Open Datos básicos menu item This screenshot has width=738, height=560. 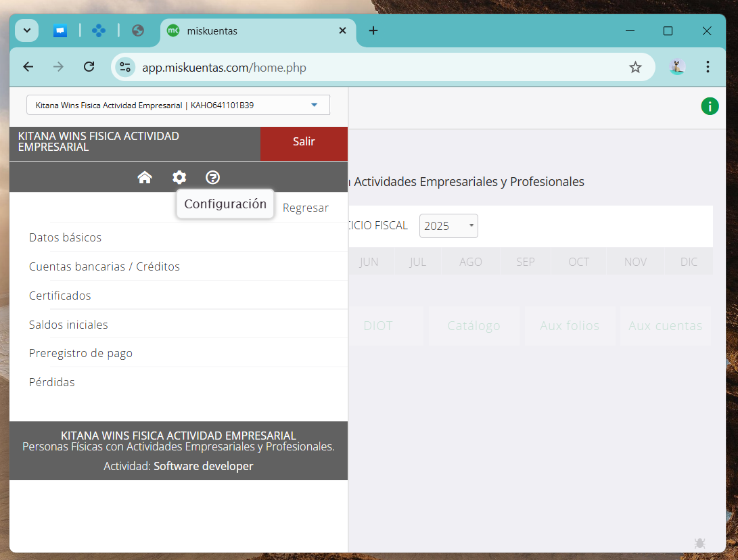tap(66, 237)
